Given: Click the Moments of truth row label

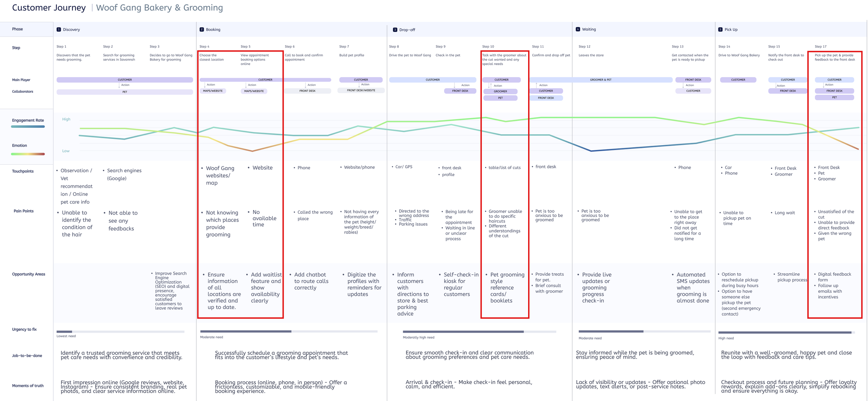Looking at the screenshot, I should coord(28,386).
